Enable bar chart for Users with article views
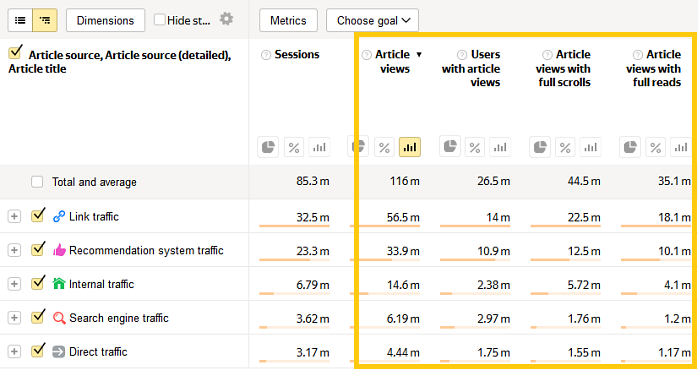 [500, 147]
